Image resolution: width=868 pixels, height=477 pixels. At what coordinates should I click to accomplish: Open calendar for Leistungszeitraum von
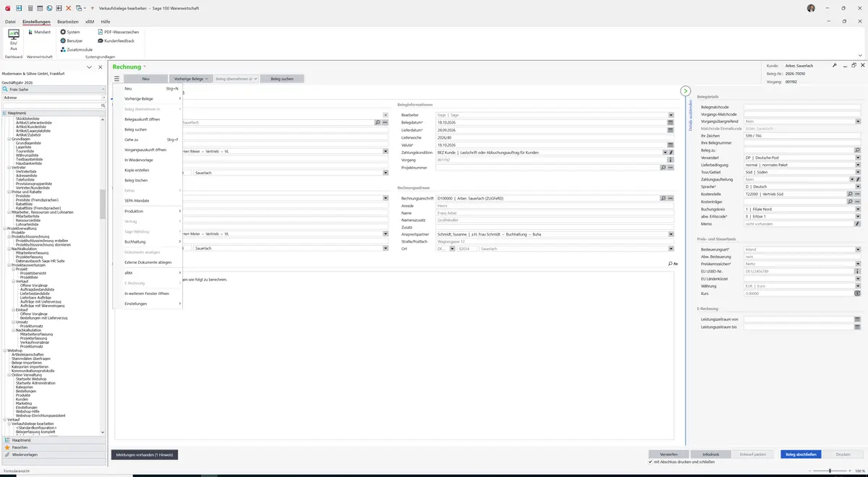pos(858,319)
